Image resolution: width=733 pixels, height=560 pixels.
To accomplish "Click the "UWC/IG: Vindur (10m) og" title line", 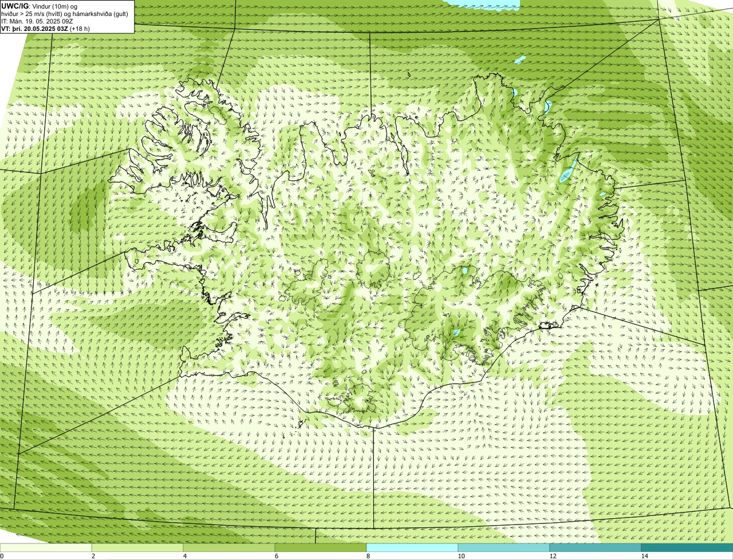I will point(40,6).
